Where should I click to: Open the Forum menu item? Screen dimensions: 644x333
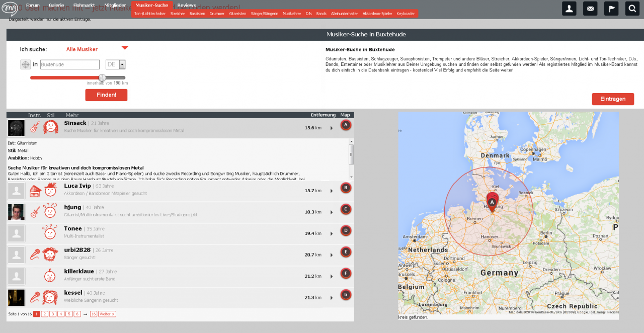(33, 5)
